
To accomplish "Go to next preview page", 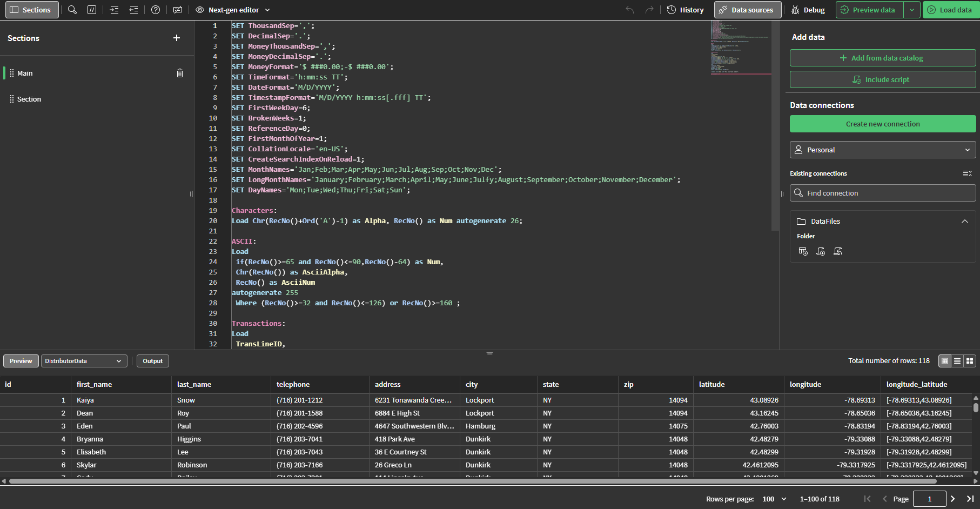I will tap(953, 499).
